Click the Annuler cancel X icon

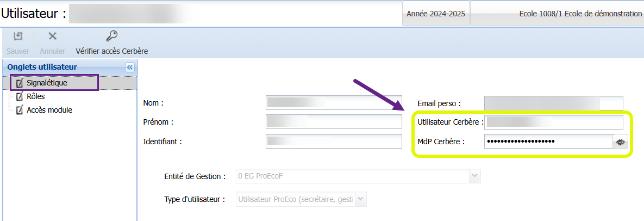tap(52, 36)
